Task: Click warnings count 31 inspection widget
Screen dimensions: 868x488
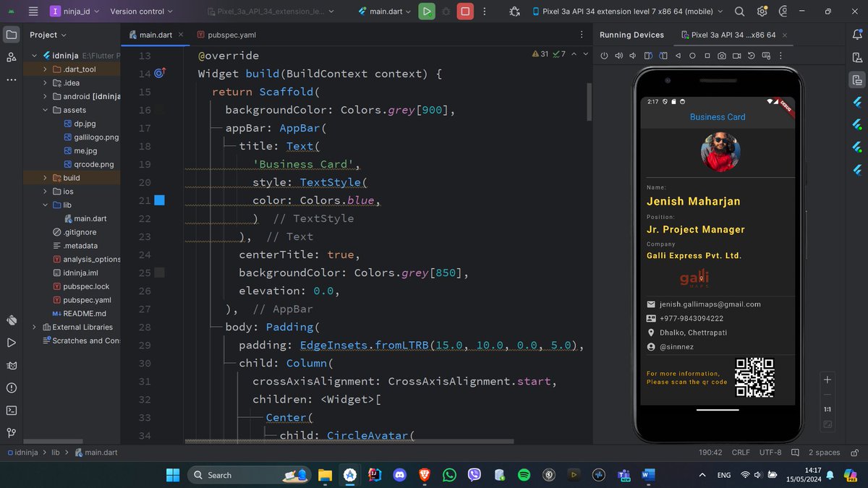Action: tap(540, 54)
